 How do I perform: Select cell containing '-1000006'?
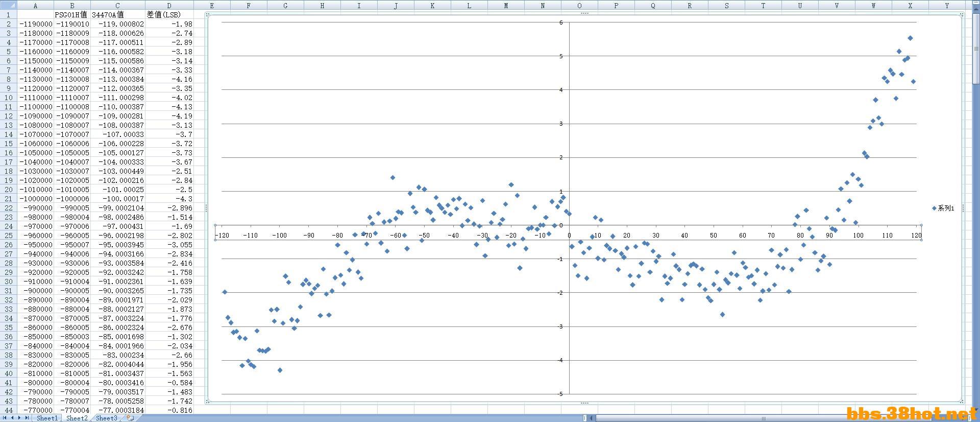72,199
